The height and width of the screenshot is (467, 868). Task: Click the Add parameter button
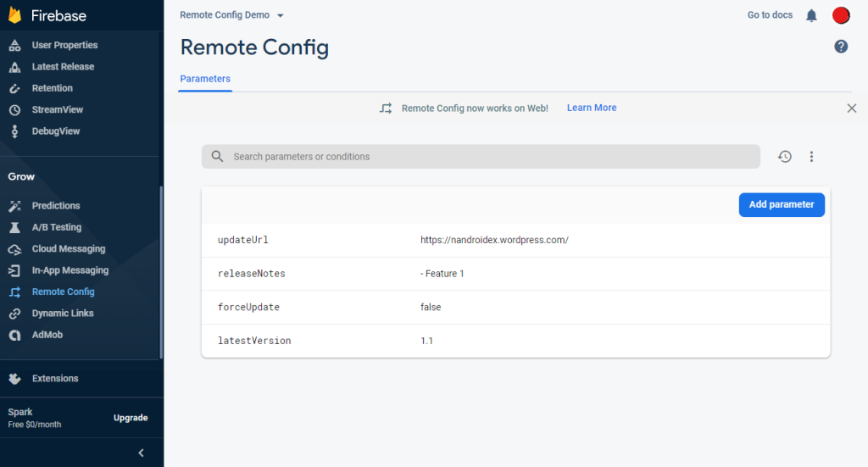tap(782, 204)
